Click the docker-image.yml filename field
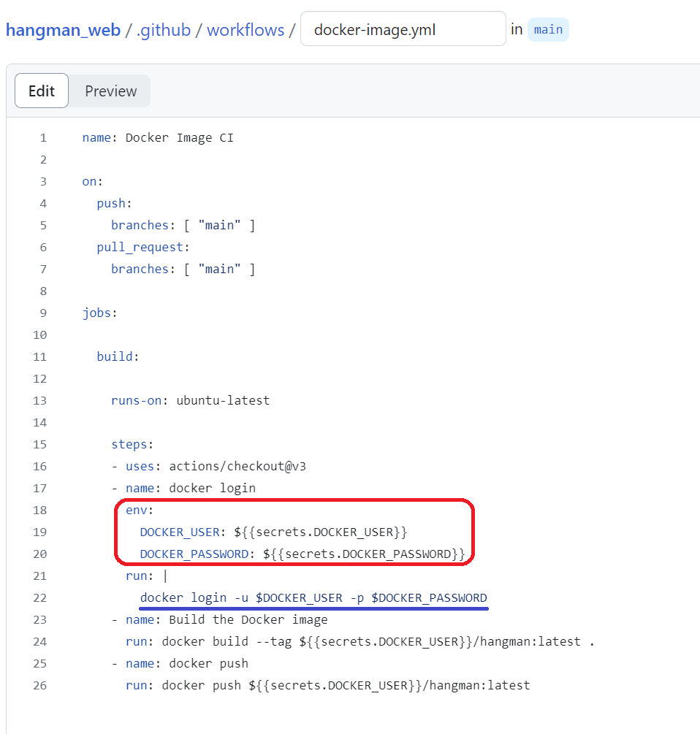The height and width of the screenshot is (734, 700). pyautogui.click(x=403, y=29)
